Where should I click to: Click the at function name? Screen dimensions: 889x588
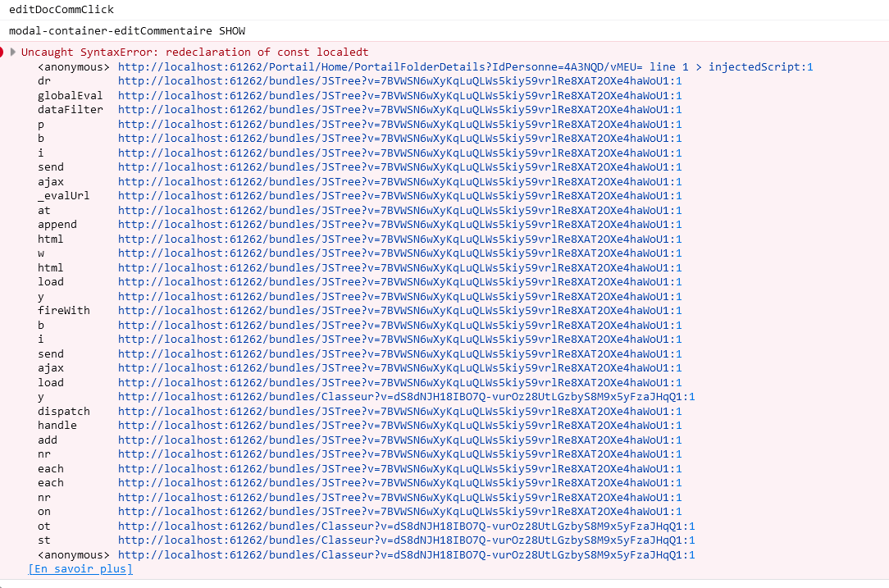click(44, 211)
